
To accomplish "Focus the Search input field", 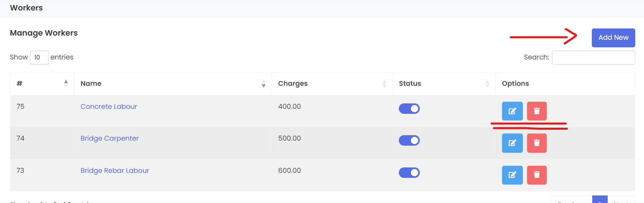I will [x=593, y=57].
